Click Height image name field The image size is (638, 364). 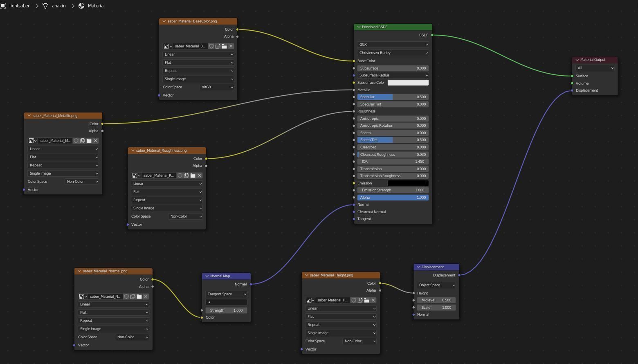click(333, 300)
